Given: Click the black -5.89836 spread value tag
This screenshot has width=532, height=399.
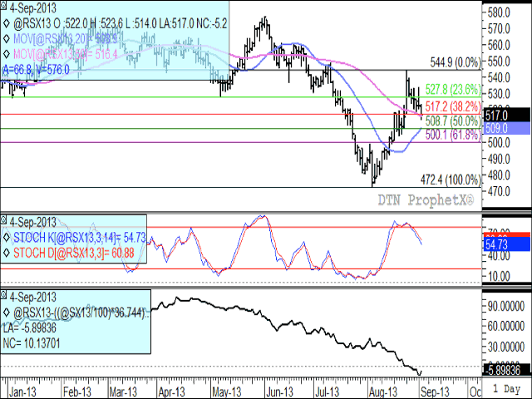Looking at the screenshot, I should click(507, 370).
